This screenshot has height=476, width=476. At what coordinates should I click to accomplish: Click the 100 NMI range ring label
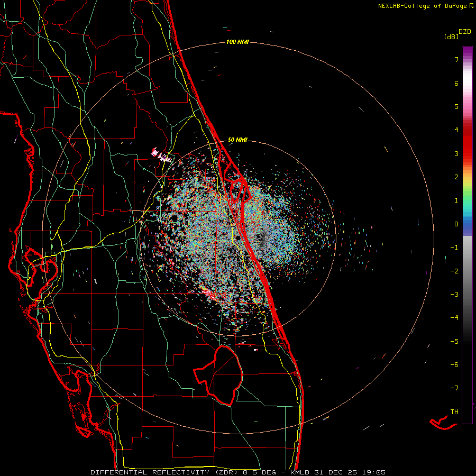[237, 42]
